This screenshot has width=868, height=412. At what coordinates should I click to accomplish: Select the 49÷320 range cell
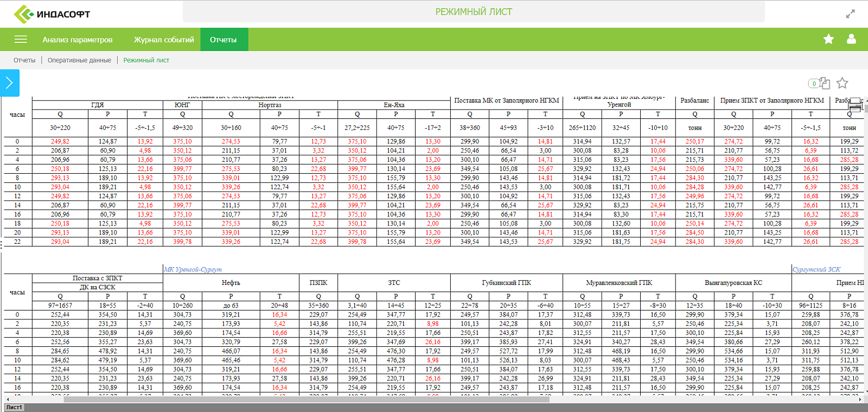click(182, 128)
